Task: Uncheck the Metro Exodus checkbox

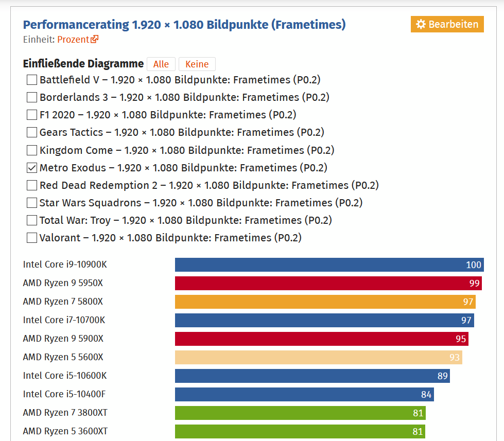Action: (32, 168)
